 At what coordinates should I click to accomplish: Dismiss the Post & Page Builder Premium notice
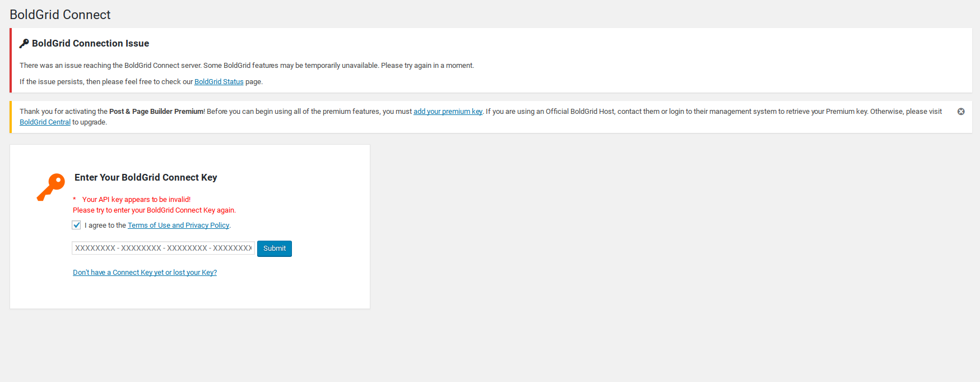pos(961,112)
